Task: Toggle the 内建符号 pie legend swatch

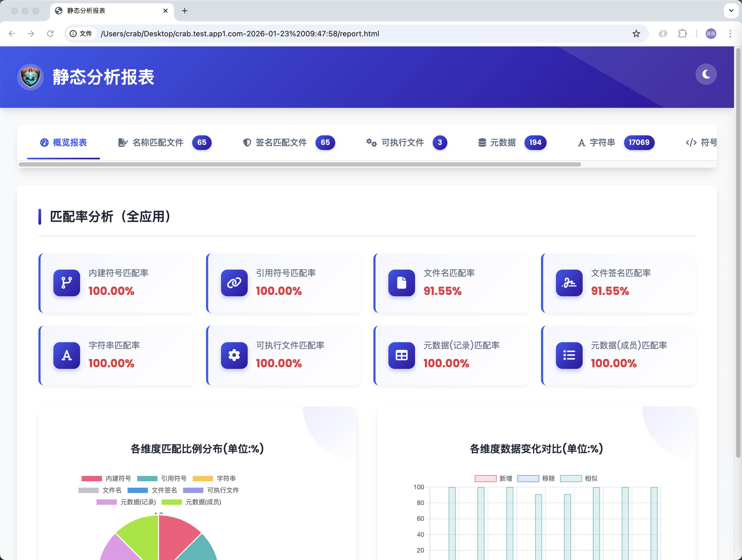Action: (92, 479)
